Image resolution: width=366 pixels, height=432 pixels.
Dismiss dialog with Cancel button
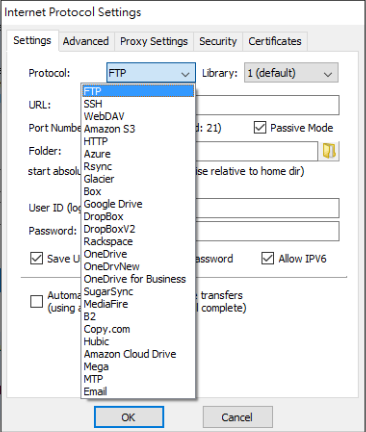(238, 417)
